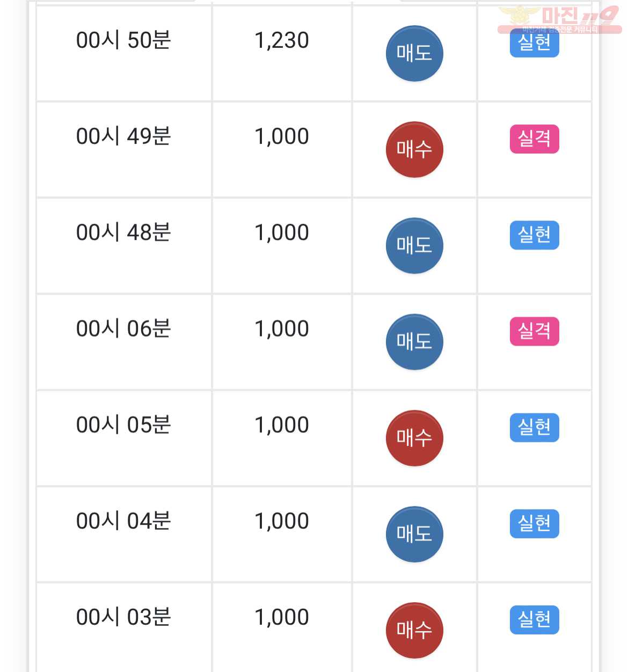The image size is (628, 672).
Task: Click the 매도 circle in the 00시 50분 row
Action: point(414,53)
